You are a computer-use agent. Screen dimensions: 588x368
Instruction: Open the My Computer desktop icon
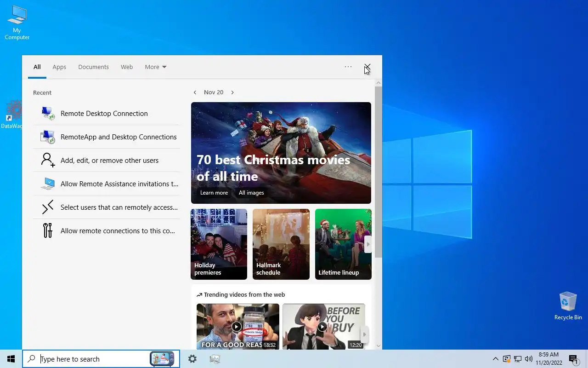click(17, 23)
